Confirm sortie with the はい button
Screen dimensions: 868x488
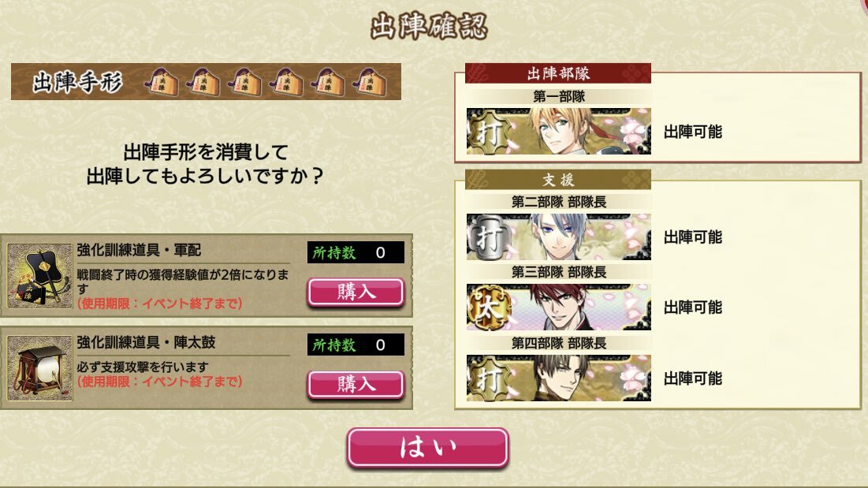(x=428, y=448)
